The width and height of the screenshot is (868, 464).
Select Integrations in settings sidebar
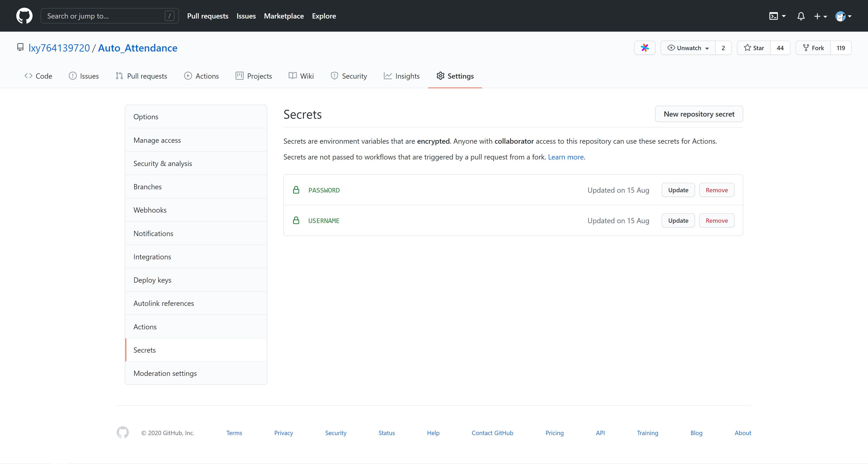click(x=196, y=257)
